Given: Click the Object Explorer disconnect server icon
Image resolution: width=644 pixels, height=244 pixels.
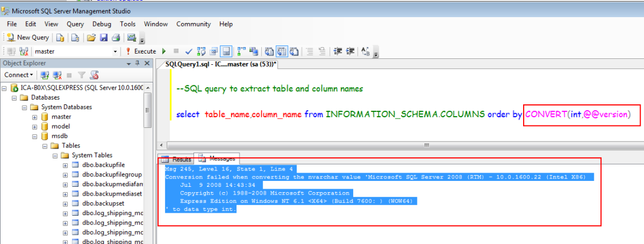Looking at the screenshot, I should tap(57, 75).
